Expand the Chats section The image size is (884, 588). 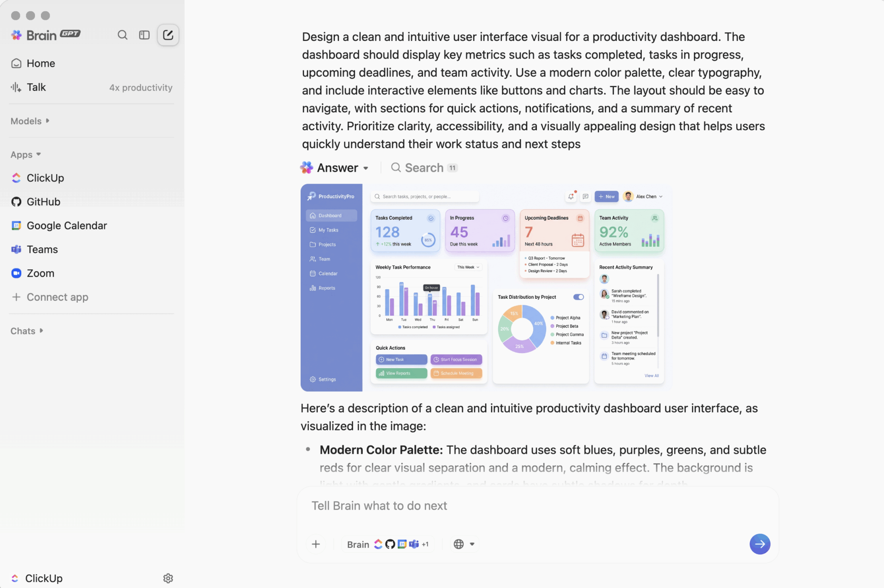pos(27,331)
